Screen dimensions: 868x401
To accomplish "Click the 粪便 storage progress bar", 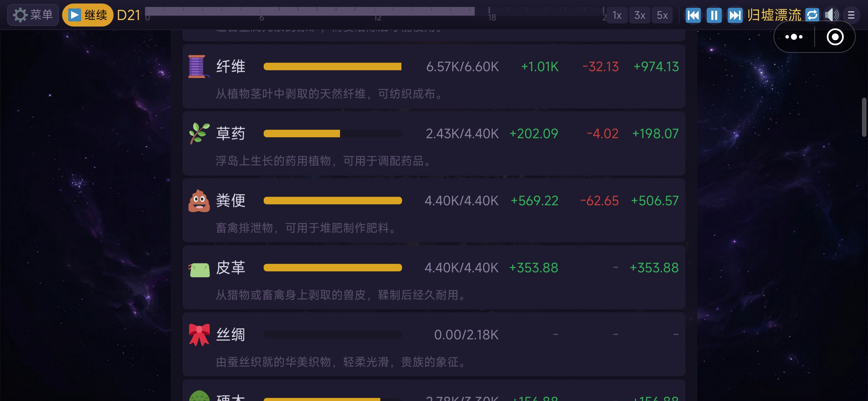I will click(x=333, y=201).
